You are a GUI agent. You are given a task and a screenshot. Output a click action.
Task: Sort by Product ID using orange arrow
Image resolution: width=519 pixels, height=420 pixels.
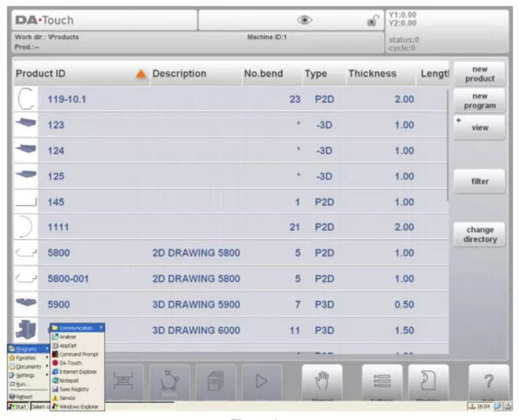(141, 74)
